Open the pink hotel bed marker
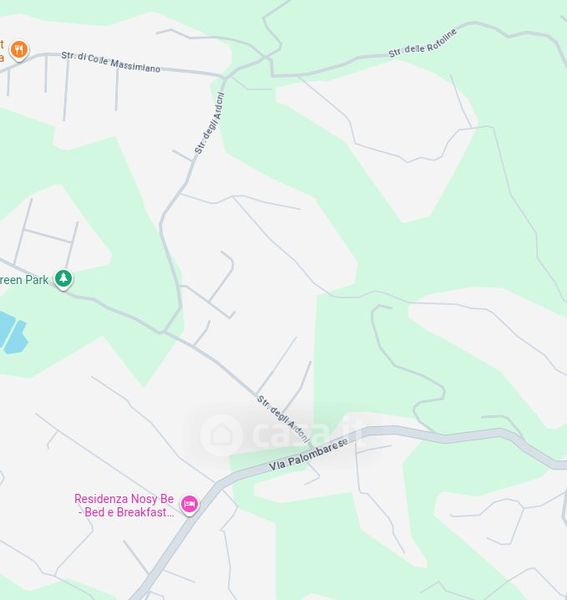567x600 pixels. click(x=189, y=505)
